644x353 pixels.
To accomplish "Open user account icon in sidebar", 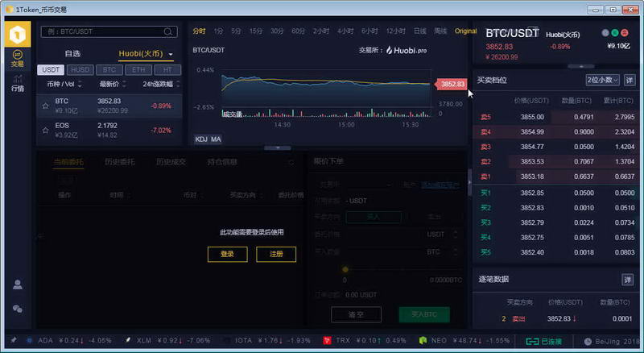I will [17, 284].
